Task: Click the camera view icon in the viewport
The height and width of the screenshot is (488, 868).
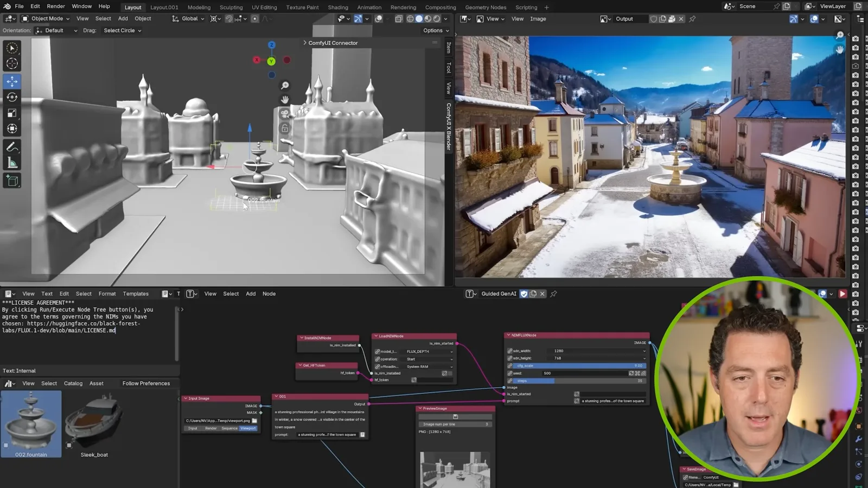Action: pos(285,114)
